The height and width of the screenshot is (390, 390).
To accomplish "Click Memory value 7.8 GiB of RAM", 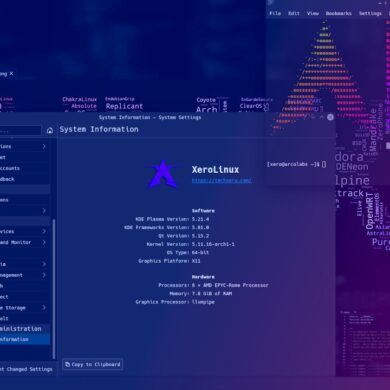I will (x=212, y=293).
